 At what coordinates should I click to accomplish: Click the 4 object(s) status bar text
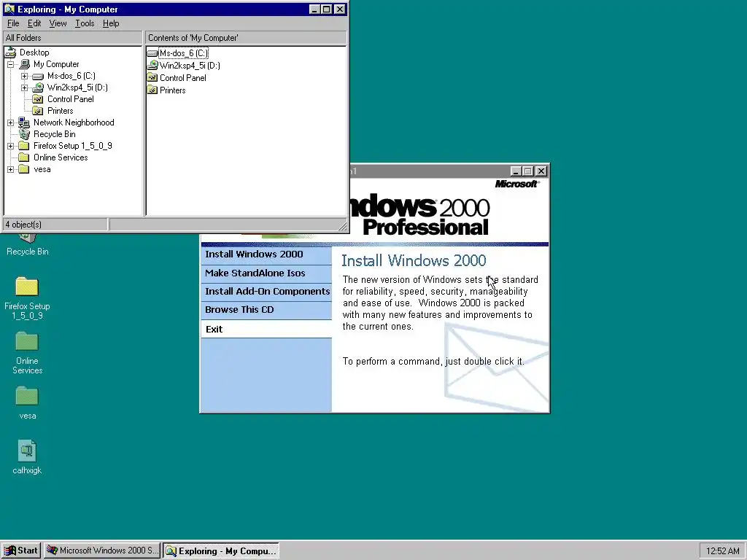click(x=23, y=225)
